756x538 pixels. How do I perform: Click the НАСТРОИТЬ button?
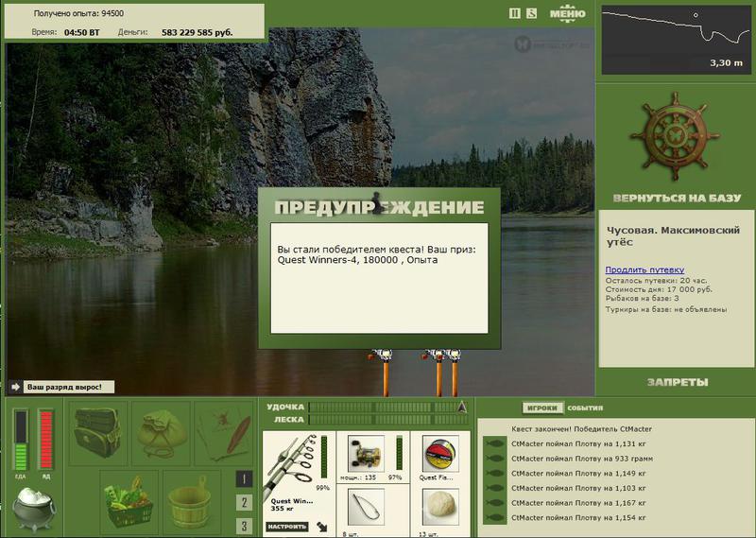(x=287, y=527)
